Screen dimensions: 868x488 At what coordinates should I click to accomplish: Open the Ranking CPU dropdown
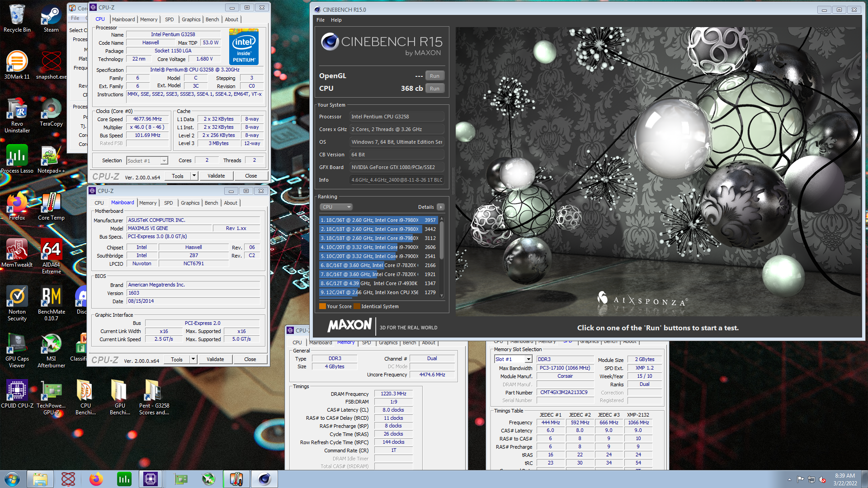(x=336, y=207)
